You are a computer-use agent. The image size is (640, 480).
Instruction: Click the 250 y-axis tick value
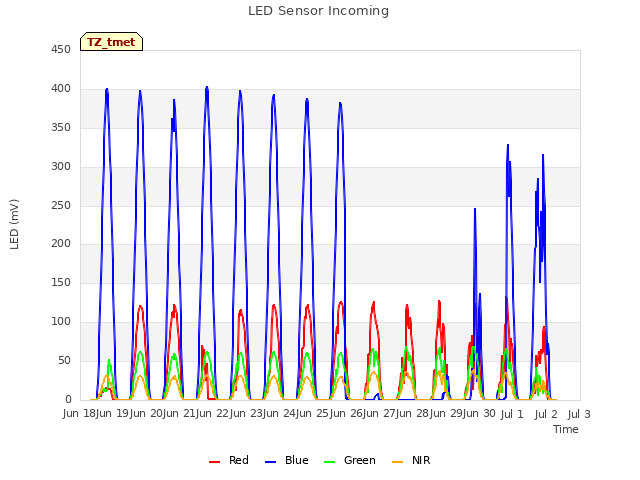pyautogui.click(x=61, y=205)
